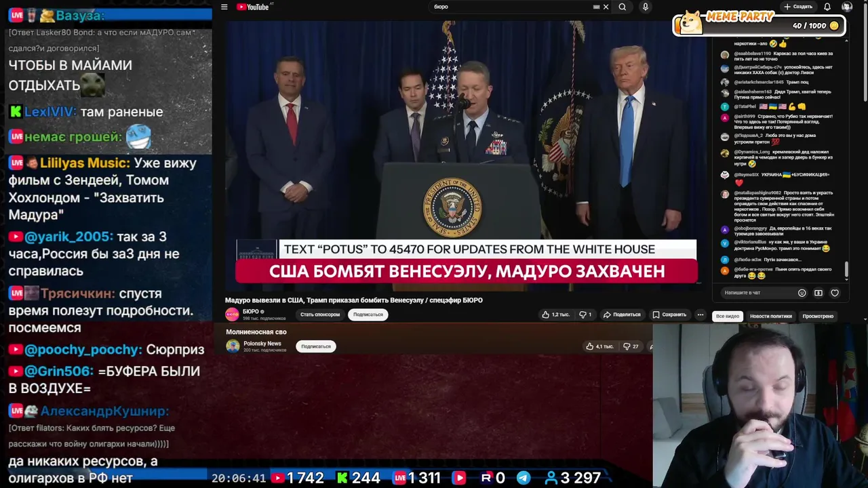
Task: Click the search magnifier button
Action: [622, 7]
